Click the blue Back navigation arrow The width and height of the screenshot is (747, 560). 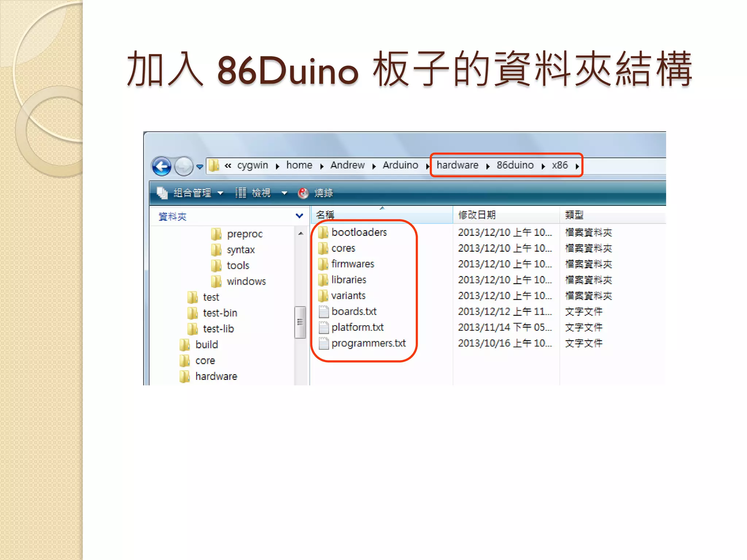162,167
